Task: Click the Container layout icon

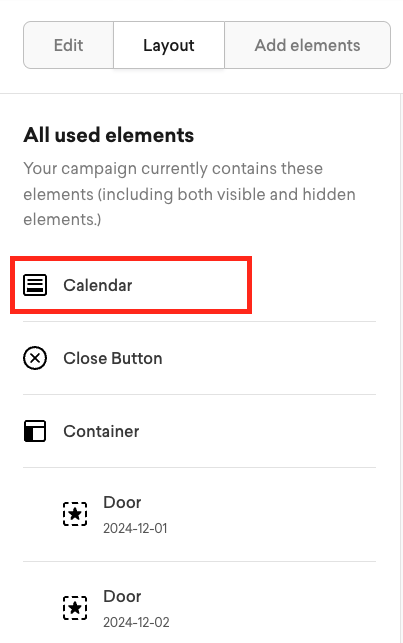Action: (35, 431)
